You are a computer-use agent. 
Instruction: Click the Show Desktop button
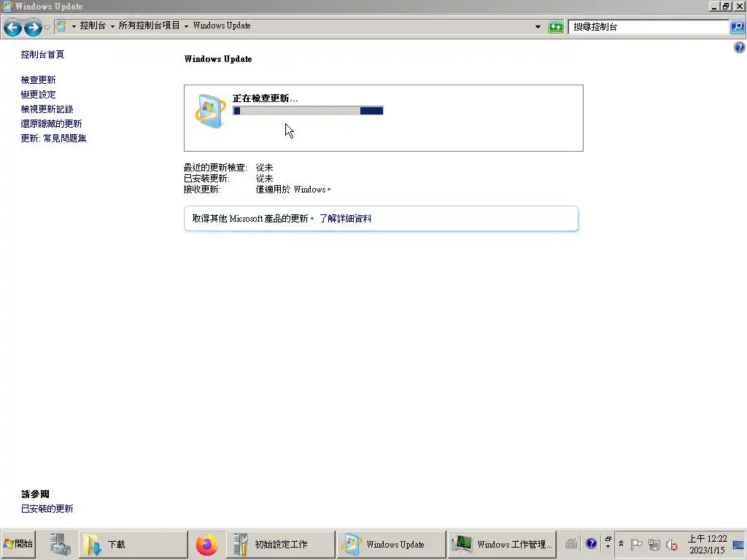(x=739, y=544)
